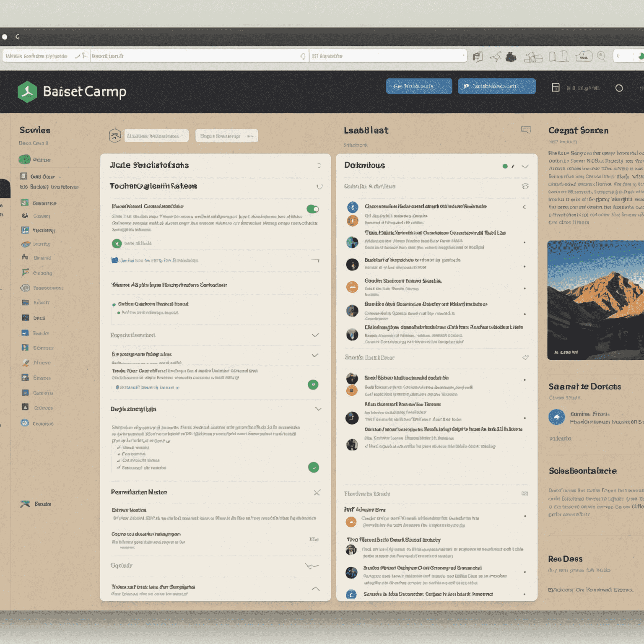Click the magnifier icon in the browser toolbar

[601, 56]
